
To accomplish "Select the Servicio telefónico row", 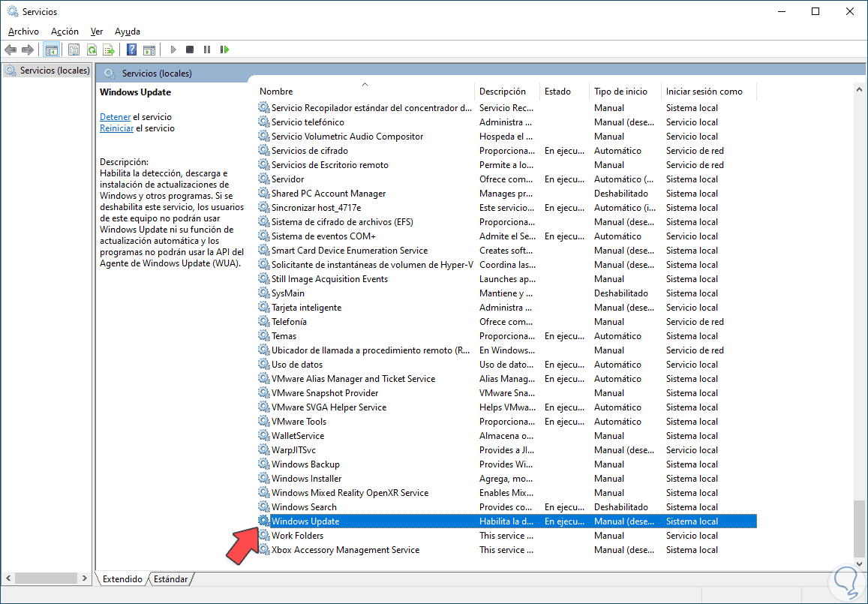I will click(507, 122).
